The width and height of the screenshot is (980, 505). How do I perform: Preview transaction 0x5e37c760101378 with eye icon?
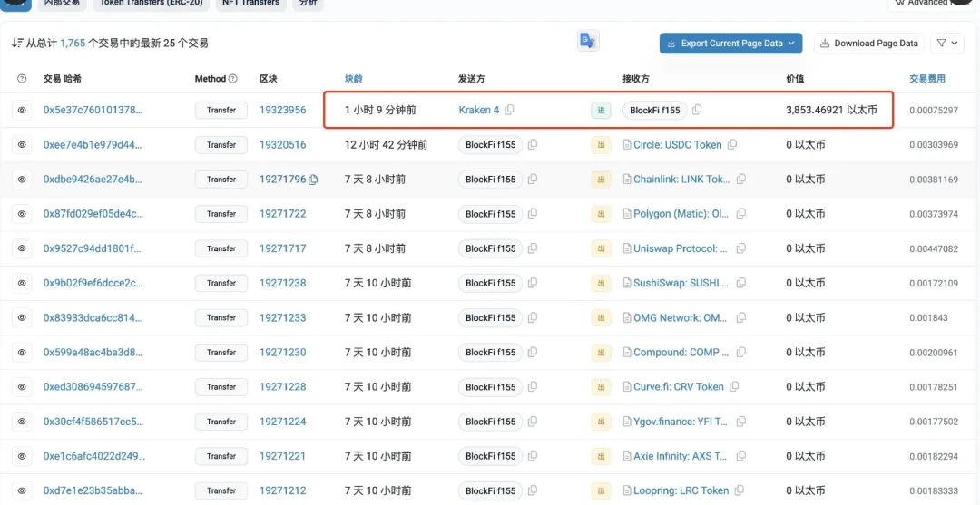(x=22, y=110)
